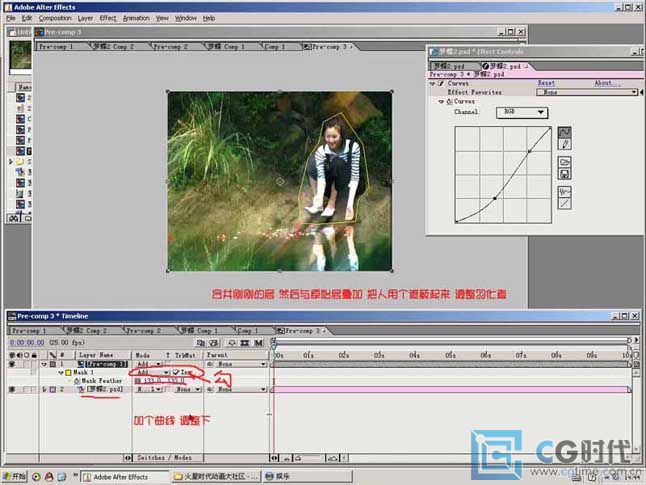
Task: Click the project thumbnail preview in Project window
Action: 20,55
